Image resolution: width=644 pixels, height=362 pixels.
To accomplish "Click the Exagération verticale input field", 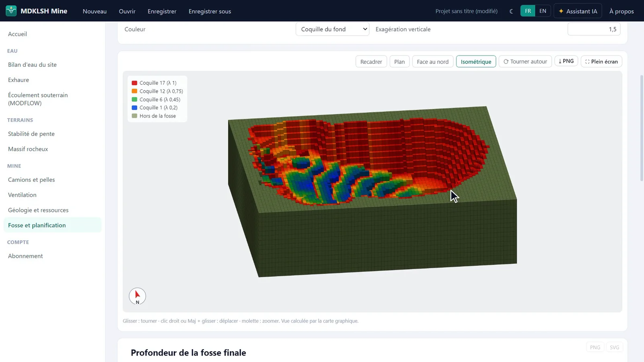I will click(x=594, y=29).
